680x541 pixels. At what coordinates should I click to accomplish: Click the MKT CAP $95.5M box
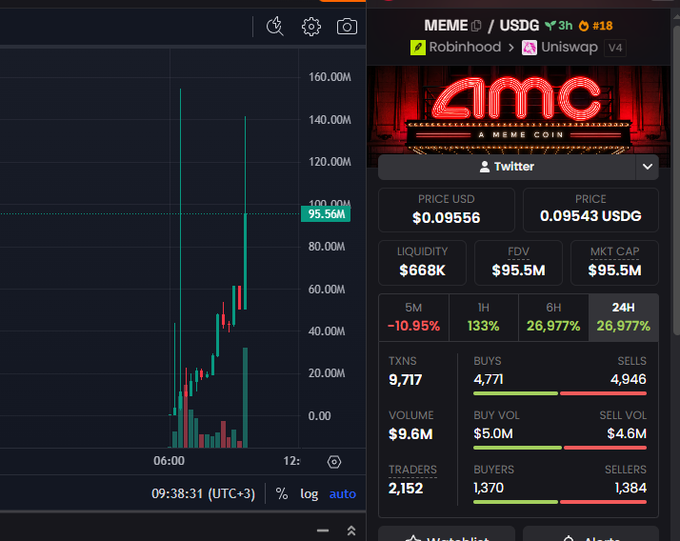[x=615, y=263]
